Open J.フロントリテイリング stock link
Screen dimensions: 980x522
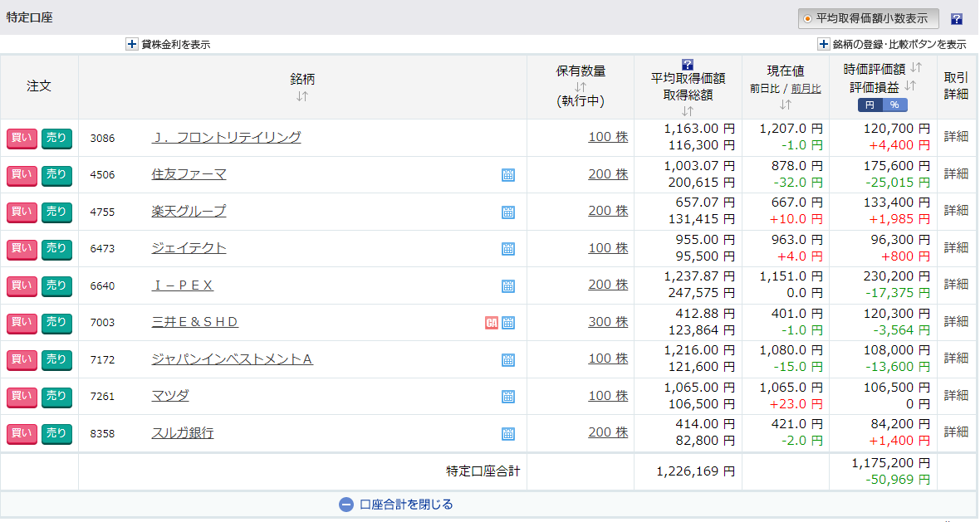(226, 138)
